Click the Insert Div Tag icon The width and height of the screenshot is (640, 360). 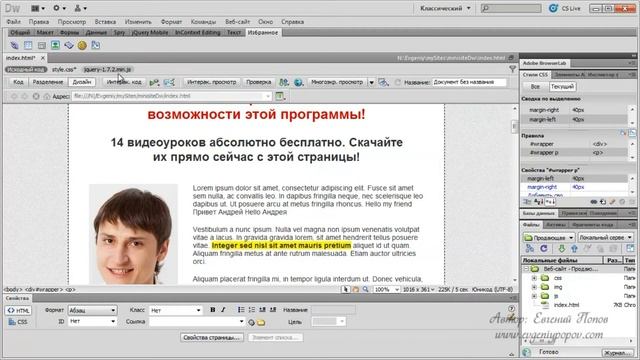pyautogui.click(x=42, y=45)
